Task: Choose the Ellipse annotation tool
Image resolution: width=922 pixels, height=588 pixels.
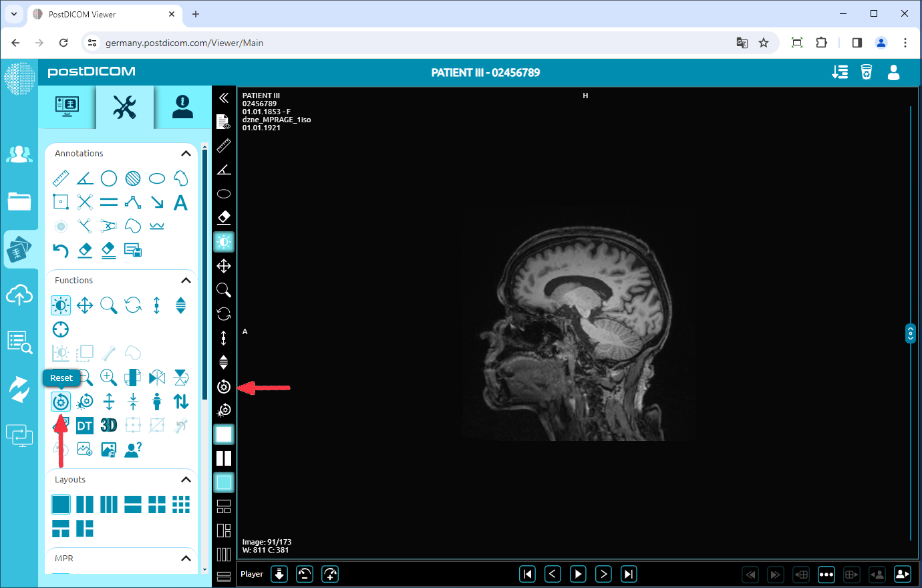Action: [x=156, y=178]
